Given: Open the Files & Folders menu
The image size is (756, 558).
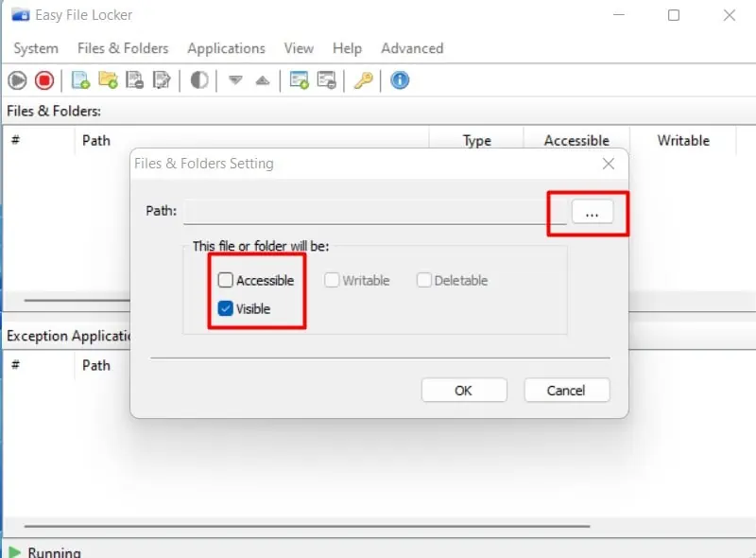Looking at the screenshot, I should click(123, 48).
